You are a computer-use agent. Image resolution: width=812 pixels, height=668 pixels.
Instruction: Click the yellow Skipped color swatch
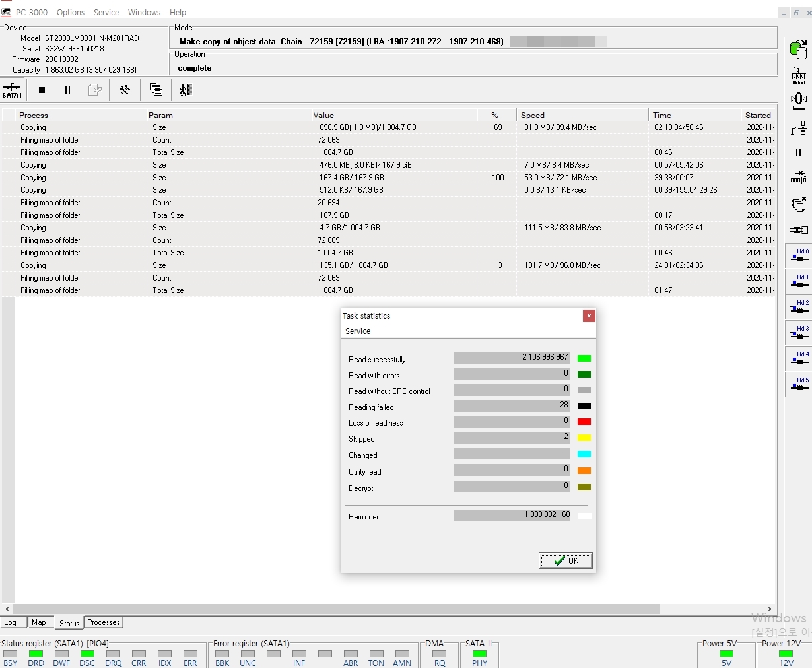point(584,438)
